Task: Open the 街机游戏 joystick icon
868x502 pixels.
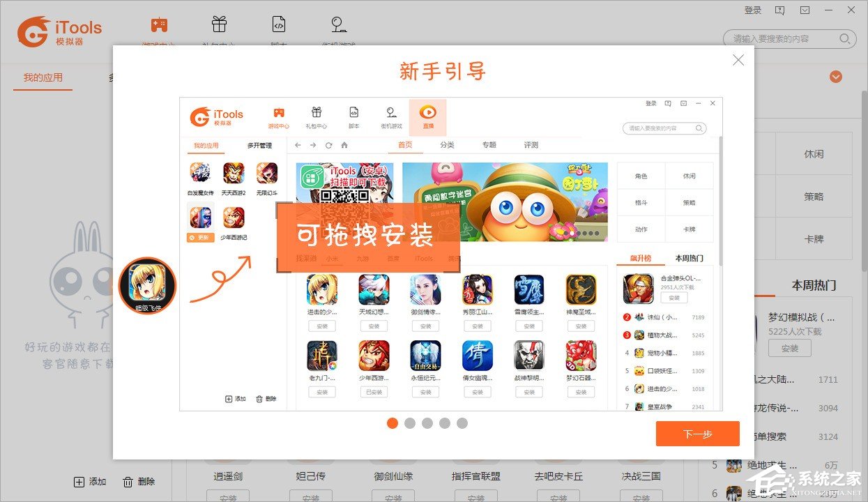Action: (x=339, y=24)
